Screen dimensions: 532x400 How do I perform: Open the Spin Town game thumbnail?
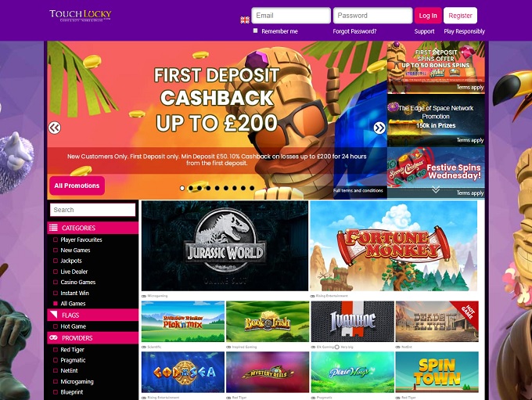point(437,372)
